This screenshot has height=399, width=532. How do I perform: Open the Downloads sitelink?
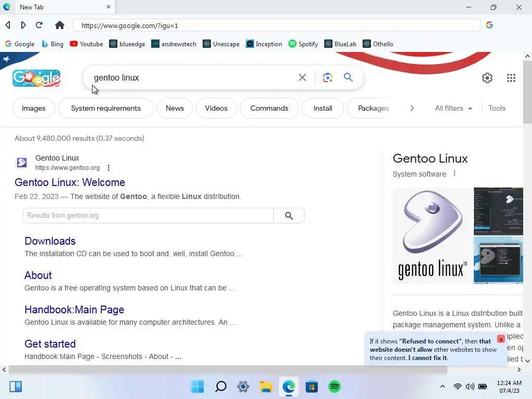[50, 241]
